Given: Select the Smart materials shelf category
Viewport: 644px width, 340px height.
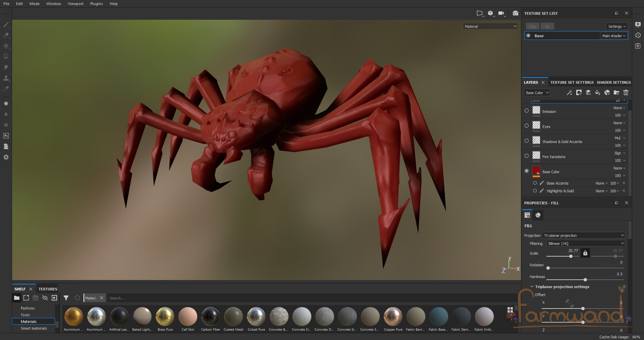Looking at the screenshot, I should (34, 328).
